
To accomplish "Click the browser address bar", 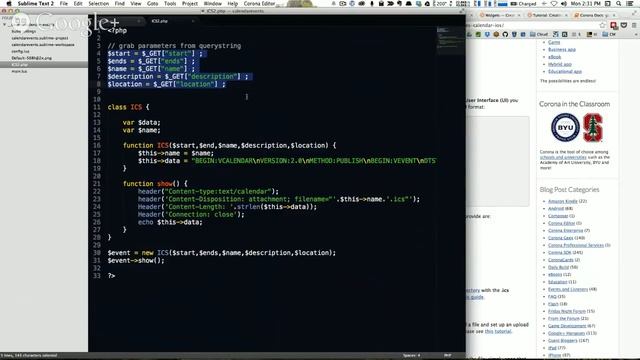I will click(533, 25).
